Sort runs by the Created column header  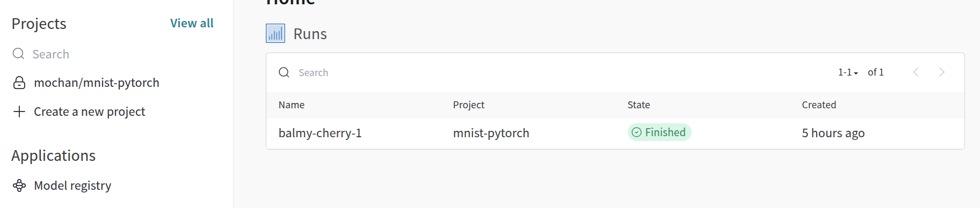click(x=819, y=105)
